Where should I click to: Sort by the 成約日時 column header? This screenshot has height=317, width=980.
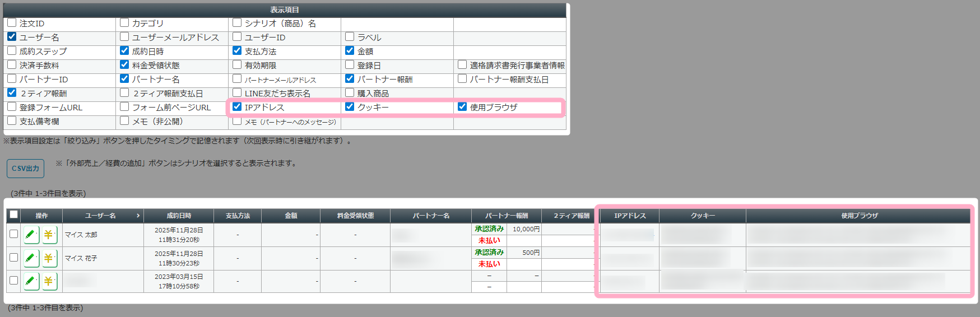coord(179,216)
